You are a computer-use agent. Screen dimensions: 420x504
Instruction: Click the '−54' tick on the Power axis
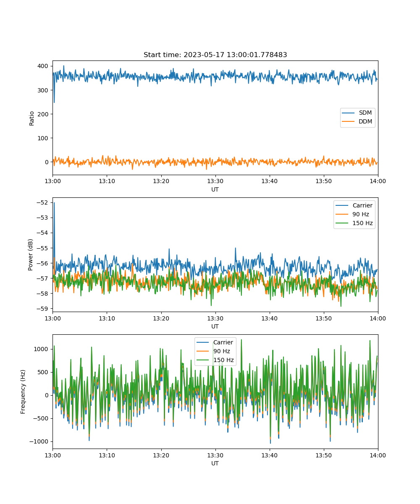[x=43, y=233]
